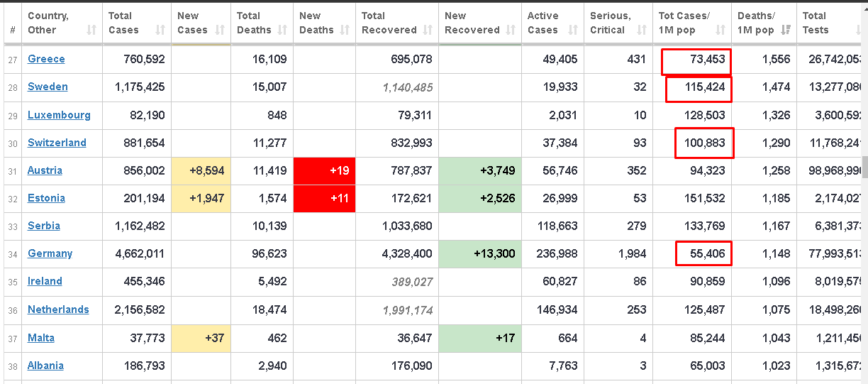868x384 pixels.
Task: Sort by New Recovered column arrows
Action: (511, 30)
